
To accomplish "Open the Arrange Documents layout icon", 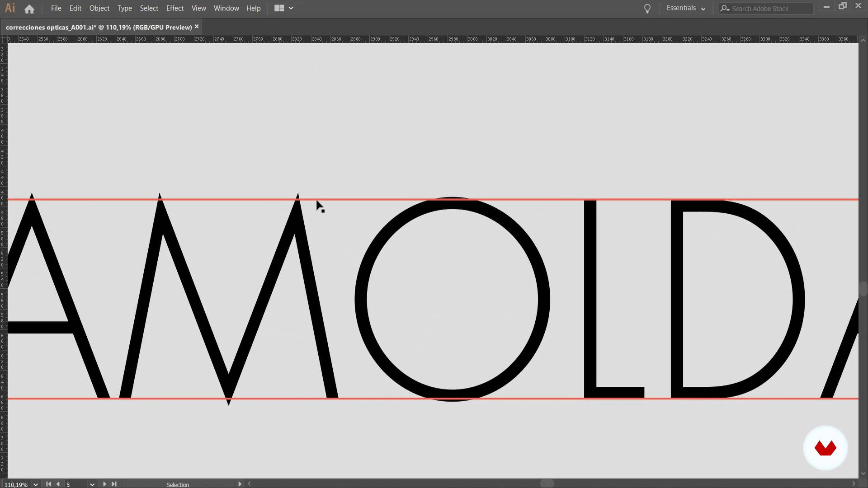I will tap(279, 8).
